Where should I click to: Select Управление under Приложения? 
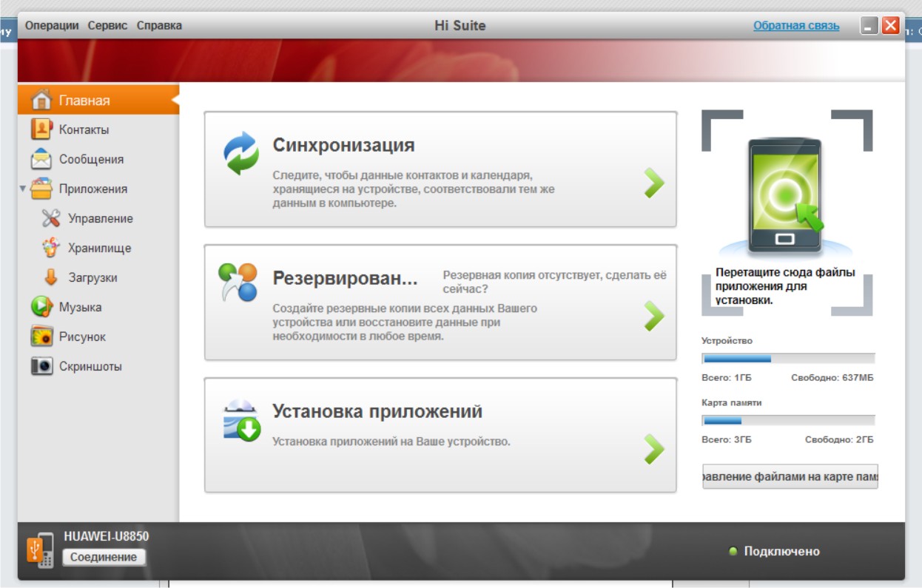[x=98, y=218]
